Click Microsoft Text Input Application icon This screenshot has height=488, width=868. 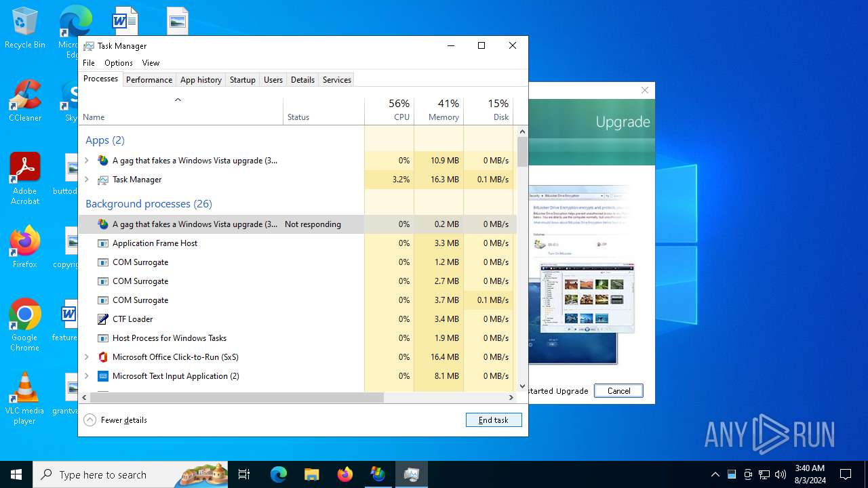103,376
